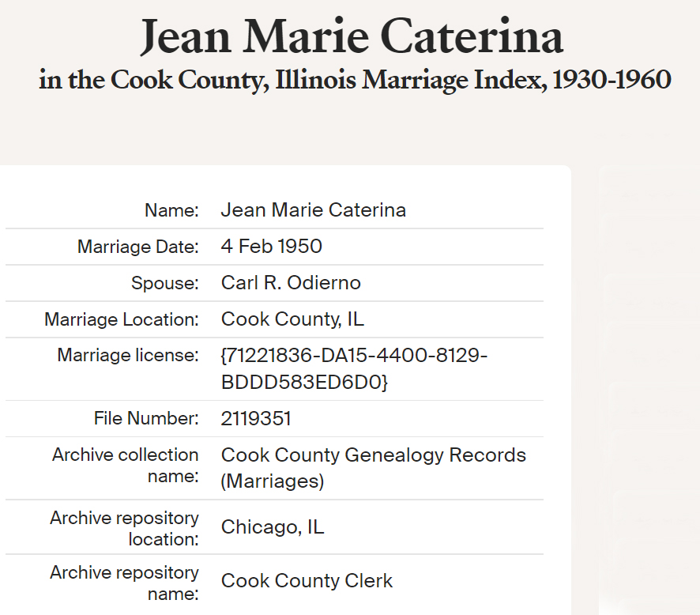Click the Archive repository location label
700x615 pixels.
124,528
